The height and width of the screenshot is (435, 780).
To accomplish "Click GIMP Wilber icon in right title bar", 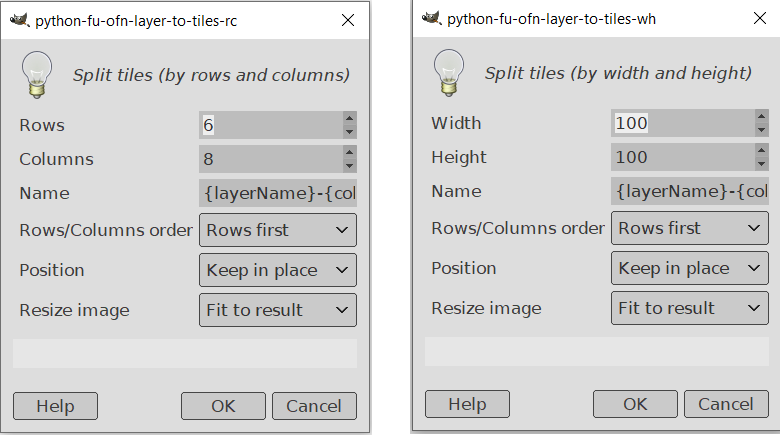I will pyautogui.click(x=431, y=18).
